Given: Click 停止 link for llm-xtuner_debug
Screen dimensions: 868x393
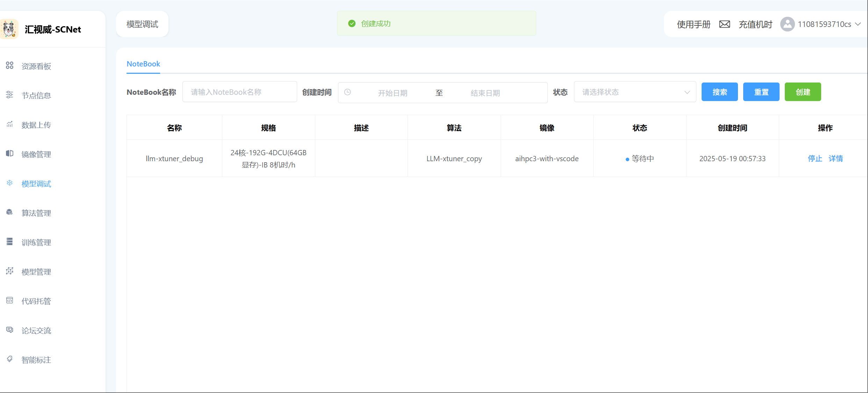Looking at the screenshot, I should 815,158.
